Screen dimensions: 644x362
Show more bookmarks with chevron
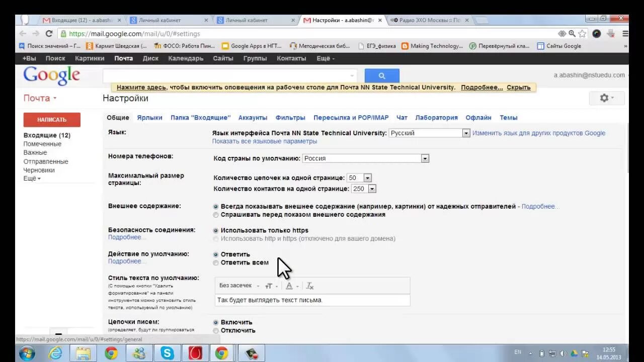(x=625, y=46)
